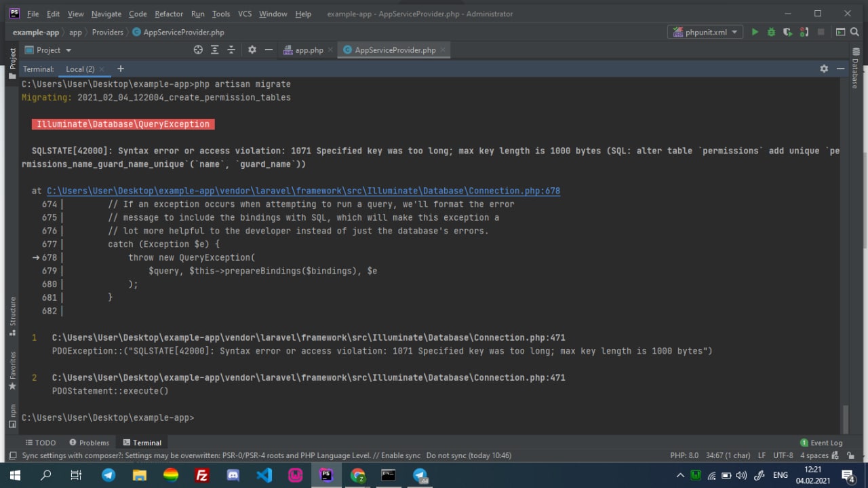Add a new terminal session tab

121,69
